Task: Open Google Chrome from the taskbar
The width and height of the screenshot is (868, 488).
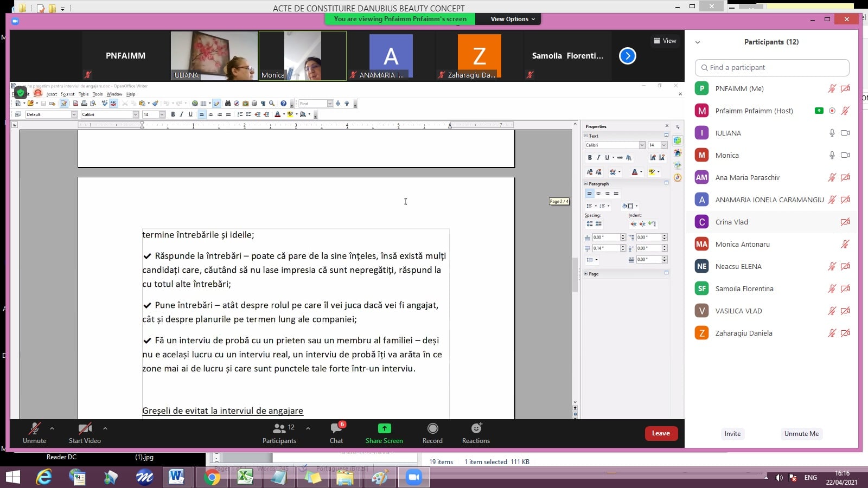Action: tap(212, 477)
